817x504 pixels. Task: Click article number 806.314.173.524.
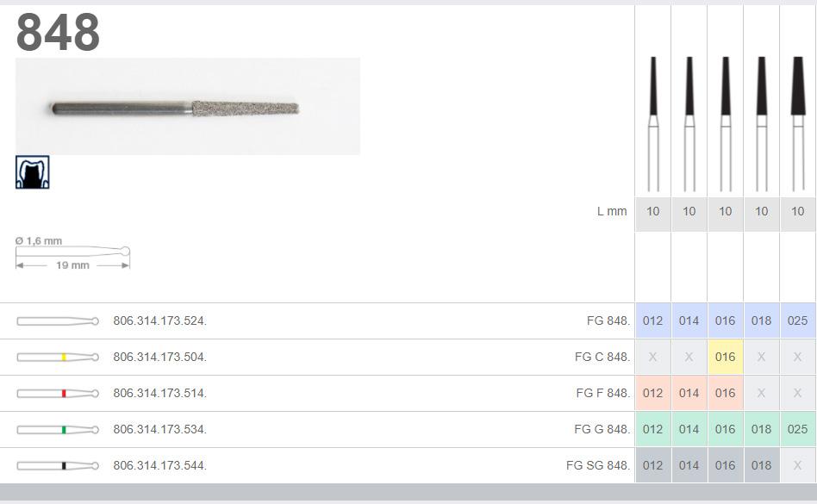point(159,320)
